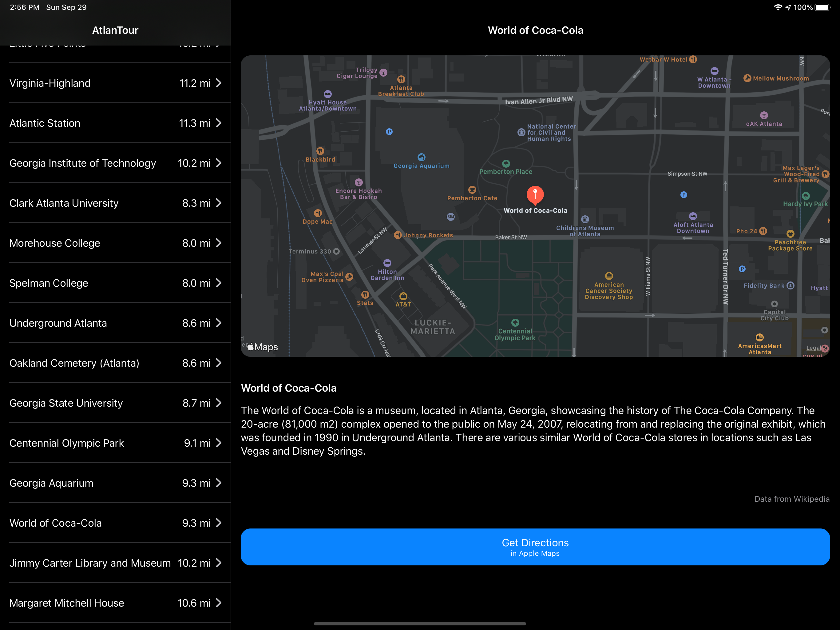This screenshot has width=840, height=630.
Task: Select the Aloft Atlanta Downtown hotel icon
Action: click(x=693, y=216)
